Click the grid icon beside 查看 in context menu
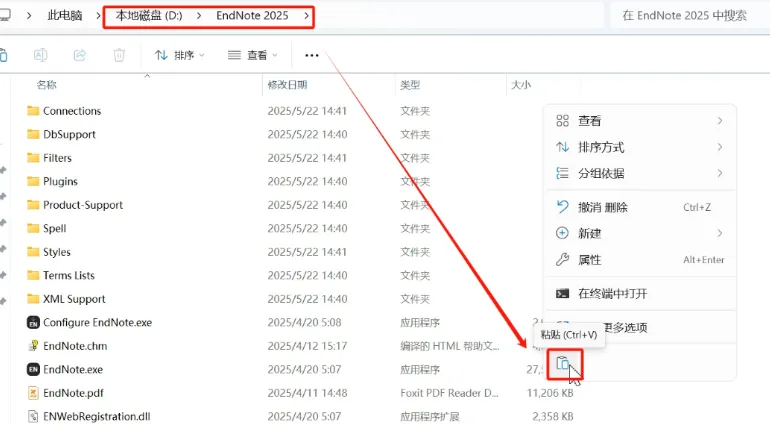Viewport: 770px width, 424px height. point(562,121)
